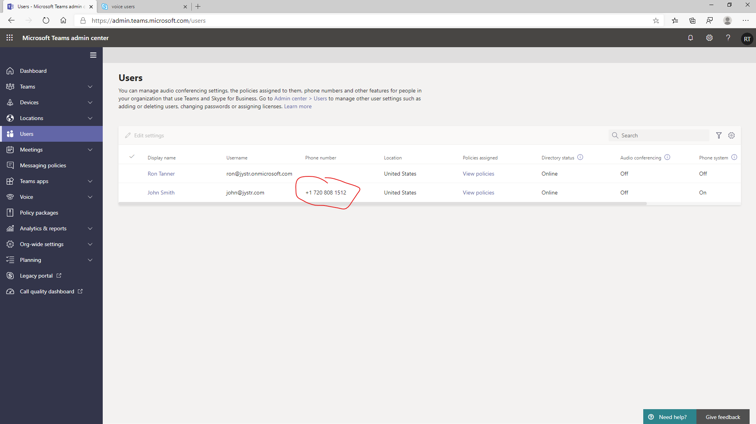This screenshot has height=424, width=756.
Task: Open the settings gear in header
Action: tap(709, 38)
